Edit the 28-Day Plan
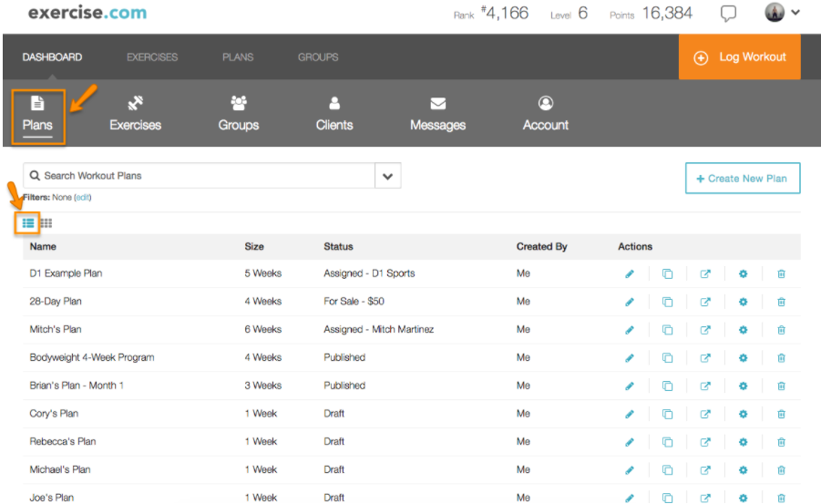Image resolution: width=821 pixels, height=504 pixels. [630, 302]
